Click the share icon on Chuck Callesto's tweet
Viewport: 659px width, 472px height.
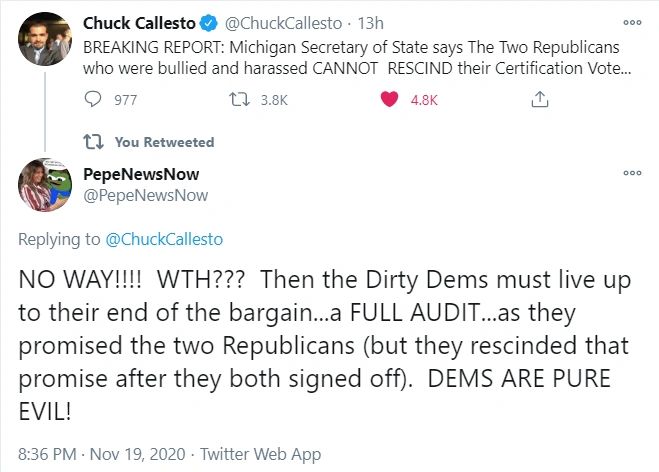coord(539,100)
